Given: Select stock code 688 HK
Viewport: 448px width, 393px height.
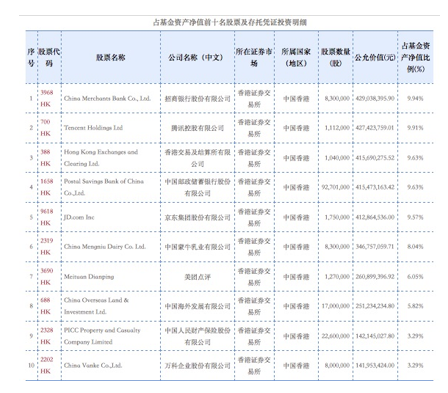Looking at the screenshot, I should 45,306.
